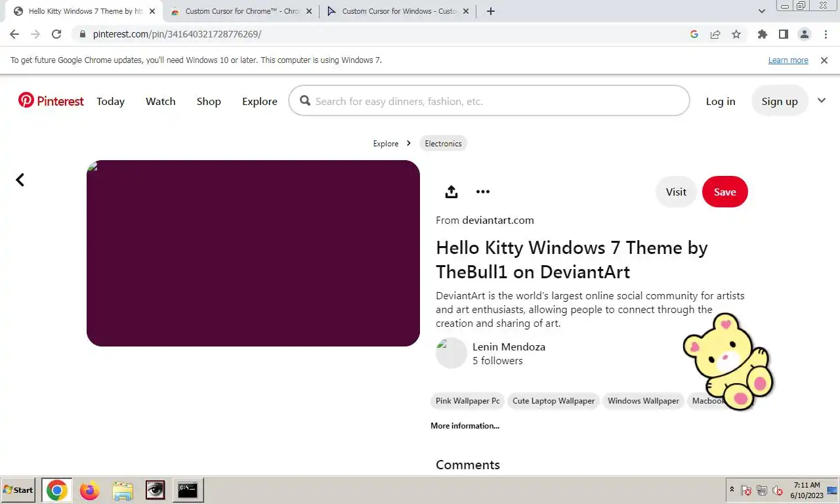
Task: Switch to Custom Cursor for Chrome tab
Action: (241, 11)
